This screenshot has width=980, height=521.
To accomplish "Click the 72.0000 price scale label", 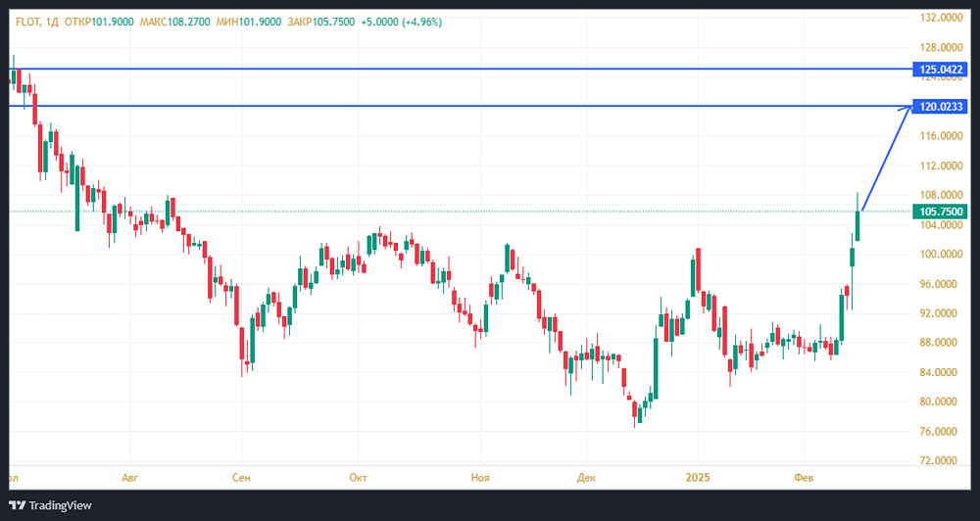I will click(x=938, y=461).
